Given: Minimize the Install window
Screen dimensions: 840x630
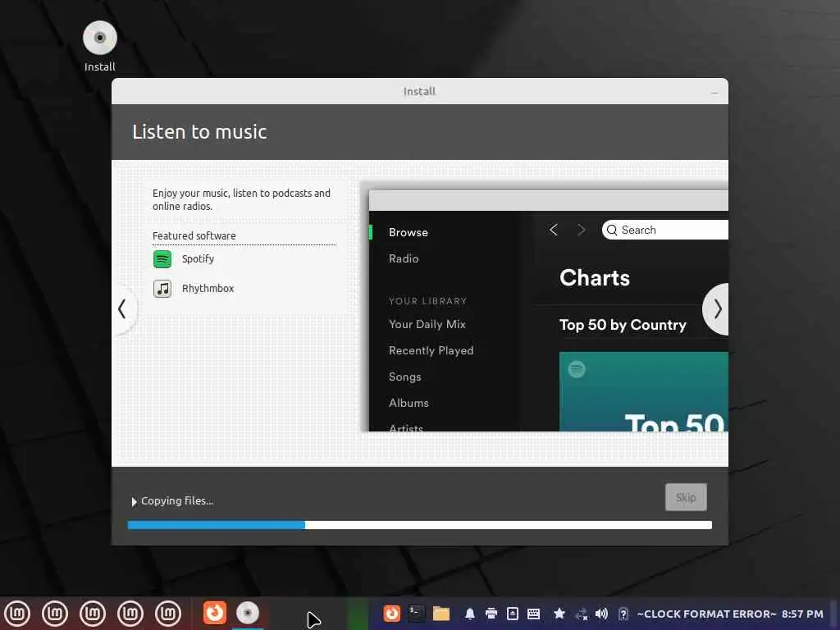Looking at the screenshot, I should pos(714,92).
